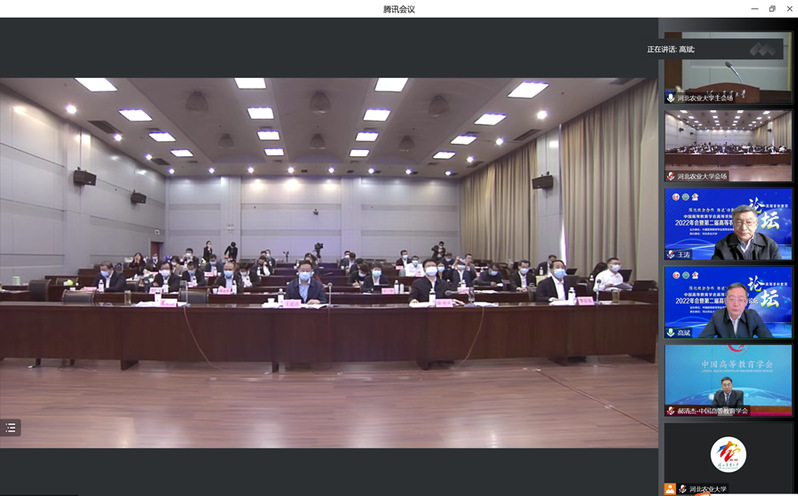Click the orange user icon at bottom right
The height and width of the screenshot is (496, 798).
[x=670, y=489]
